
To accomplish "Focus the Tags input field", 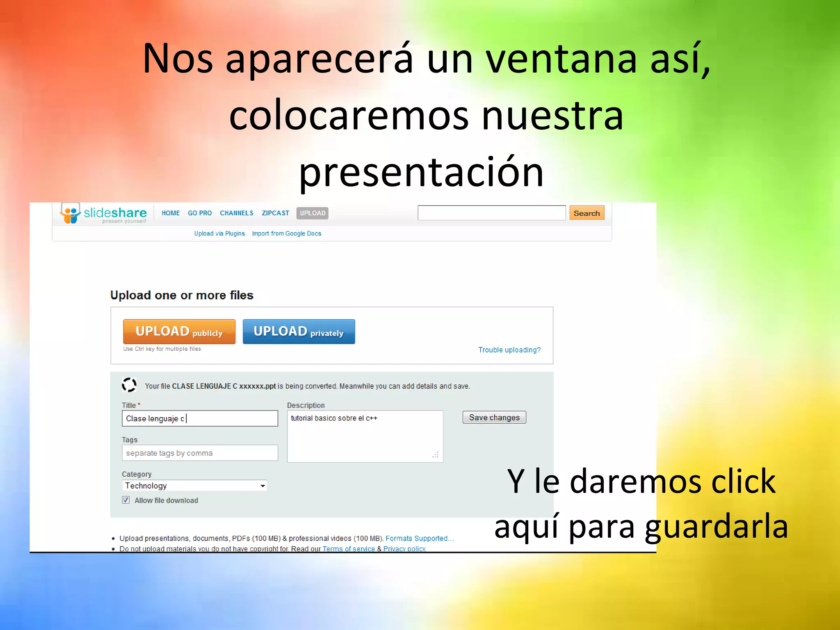I will click(x=200, y=453).
